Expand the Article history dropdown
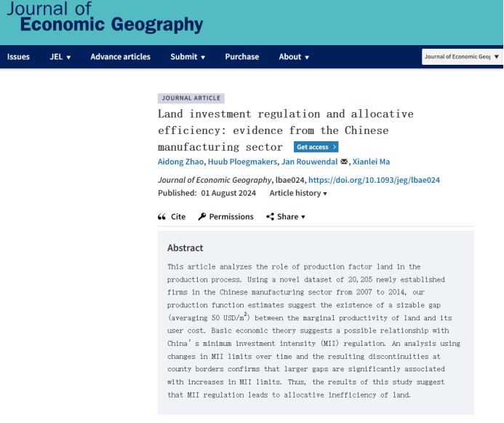This screenshot has width=504, height=423. coord(298,194)
